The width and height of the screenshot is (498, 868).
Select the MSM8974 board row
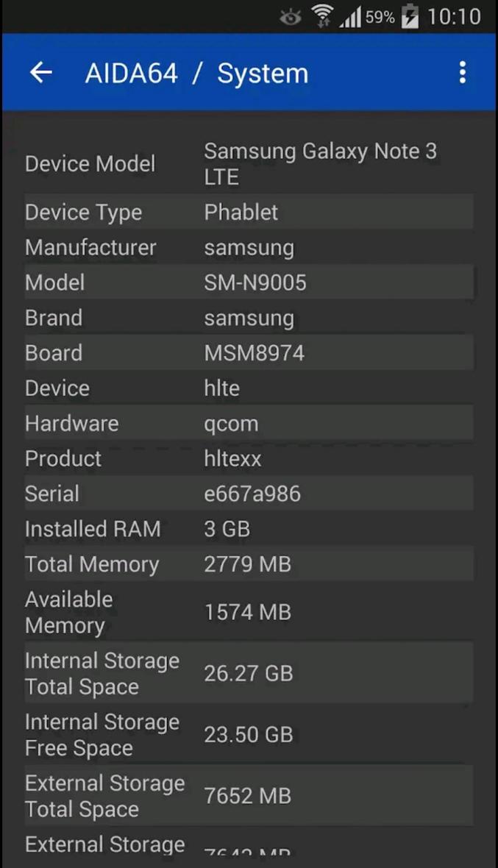coord(249,353)
